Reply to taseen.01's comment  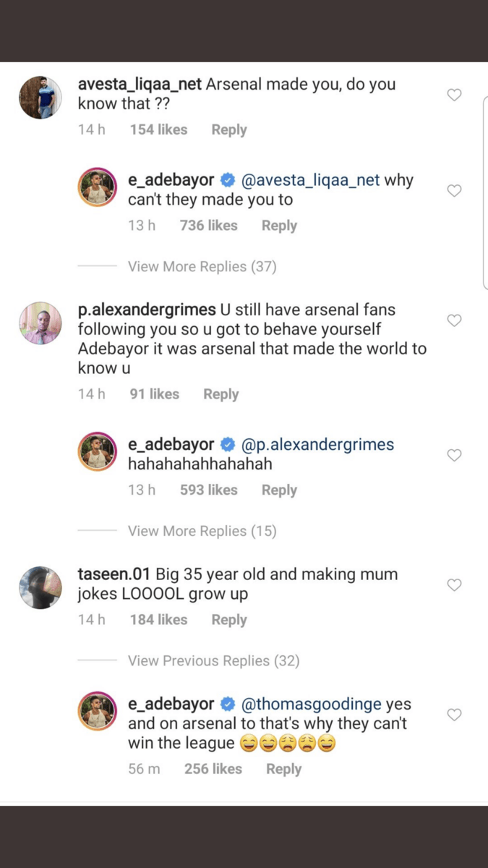[x=228, y=620]
